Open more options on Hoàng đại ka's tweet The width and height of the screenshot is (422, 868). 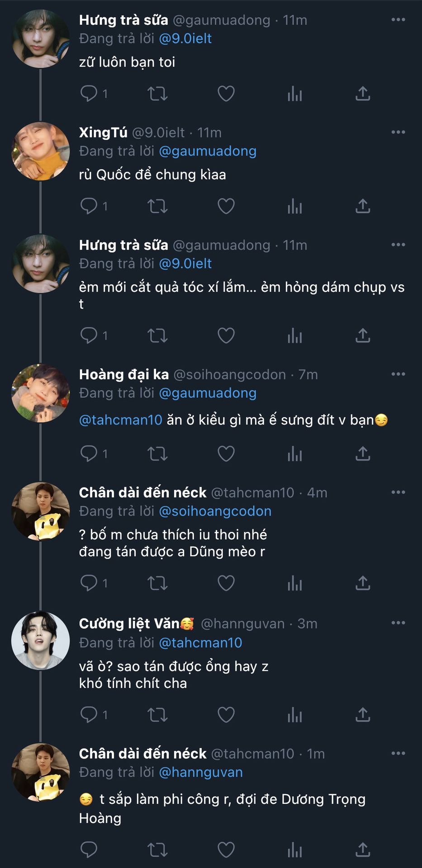[x=398, y=374]
